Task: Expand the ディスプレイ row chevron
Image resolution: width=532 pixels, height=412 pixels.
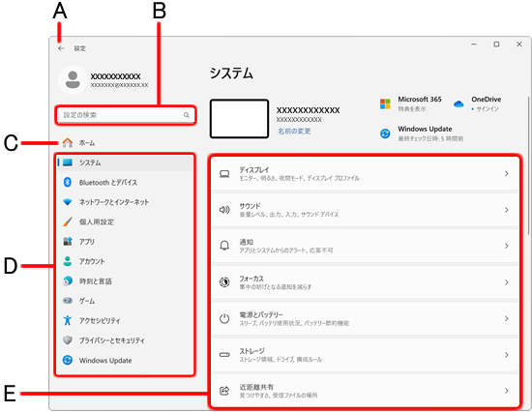Action: pos(506,174)
